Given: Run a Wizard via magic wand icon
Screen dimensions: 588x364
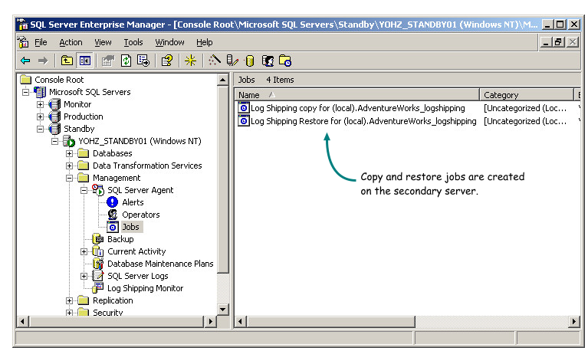Looking at the screenshot, I should [x=215, y=61].
